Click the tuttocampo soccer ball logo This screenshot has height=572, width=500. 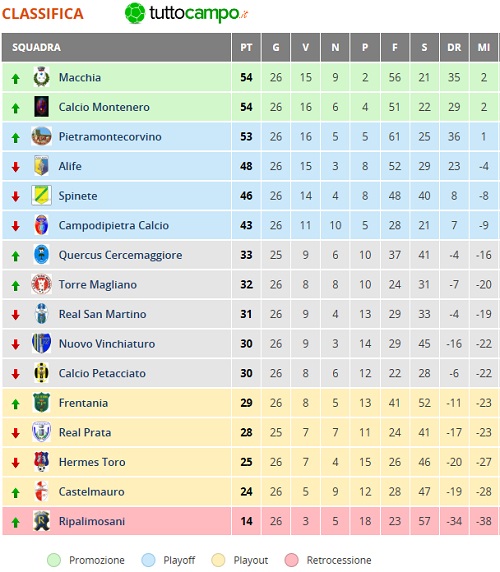coord(135,13)
